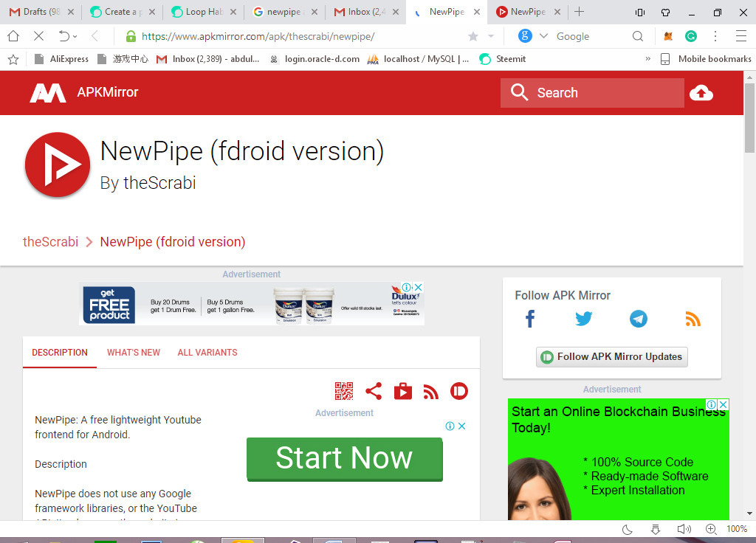Click the bookmarks bar star icon
The image size is (756, 543).
13,59
